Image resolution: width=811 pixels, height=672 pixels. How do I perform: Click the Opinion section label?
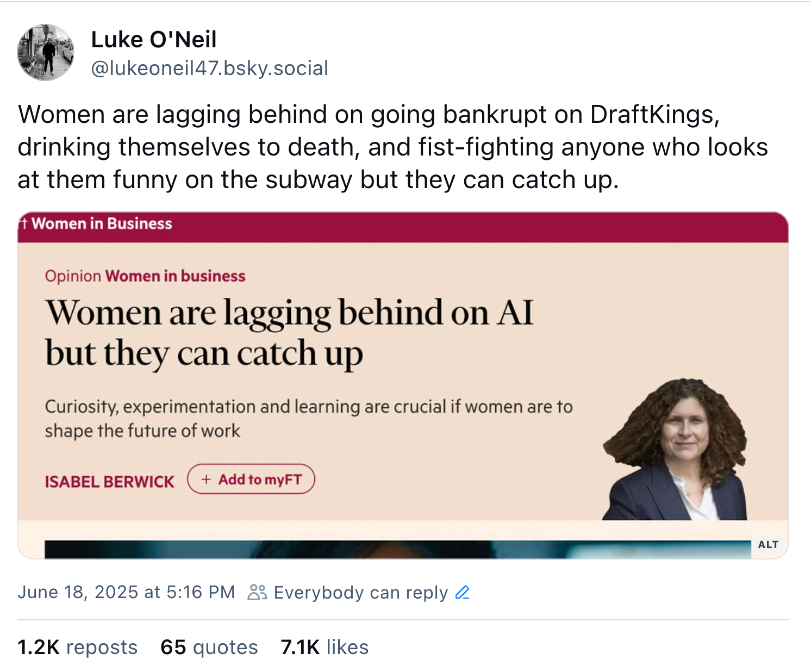(73, 276)
